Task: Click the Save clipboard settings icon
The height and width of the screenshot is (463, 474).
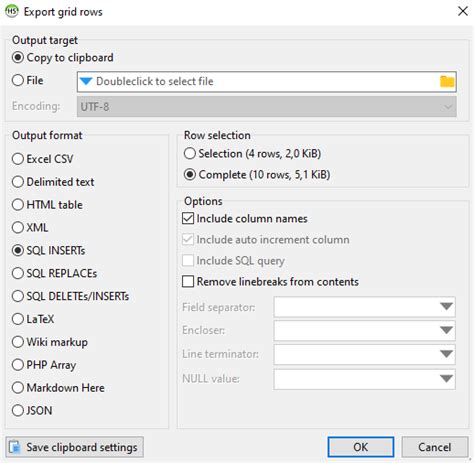Action: [15, 447]
